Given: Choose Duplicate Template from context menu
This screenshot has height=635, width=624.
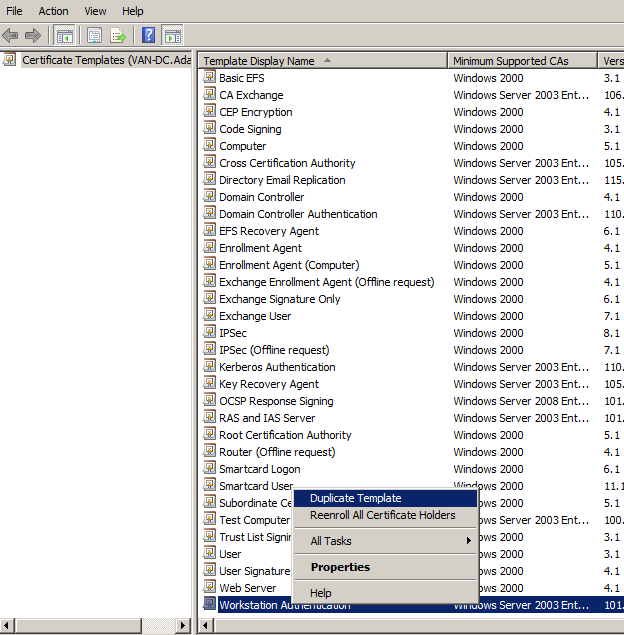Looking at the screenshot, I should point(355,498).
